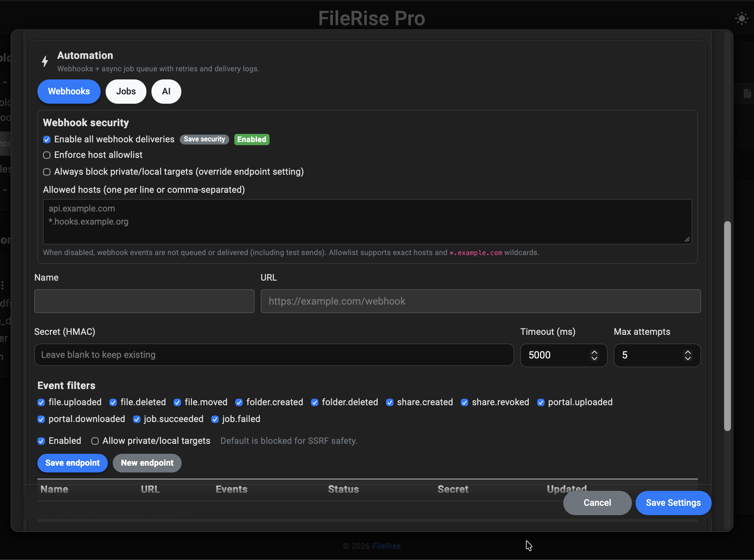Disable the portal.uploaded event filter
The height and width of the screenshot is (560, 754).
[541, 402]
